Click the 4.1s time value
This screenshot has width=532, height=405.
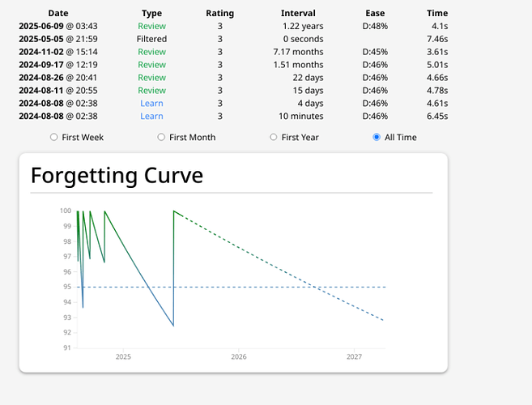point(440,26)
